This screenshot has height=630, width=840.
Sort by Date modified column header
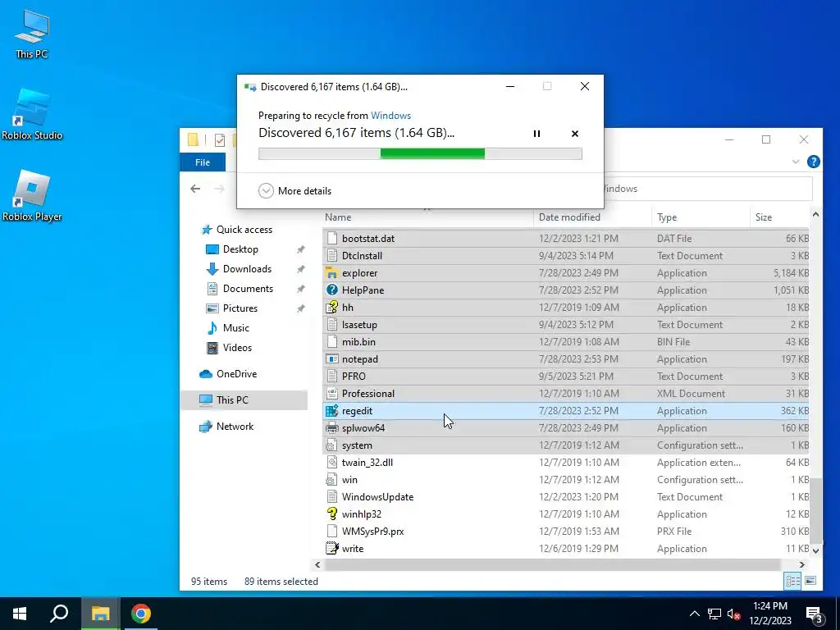(592, 217)
